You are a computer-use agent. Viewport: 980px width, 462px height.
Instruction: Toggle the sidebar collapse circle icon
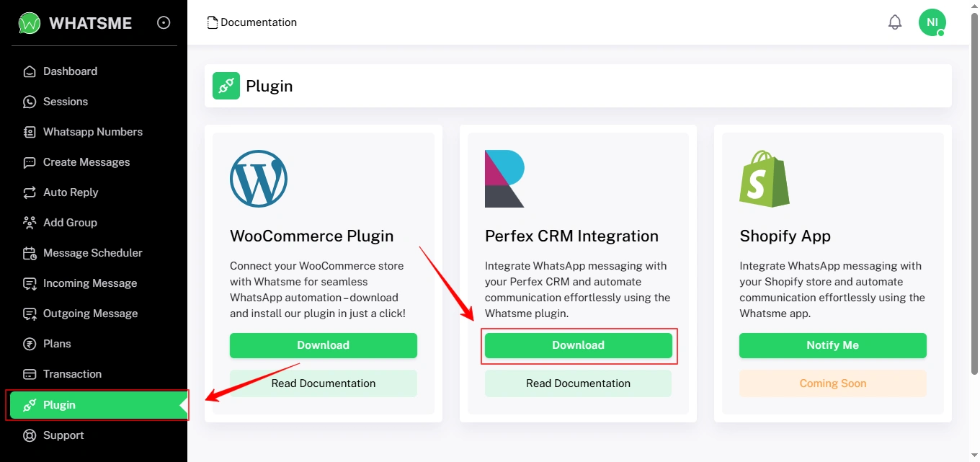click(x=164, y=23)
